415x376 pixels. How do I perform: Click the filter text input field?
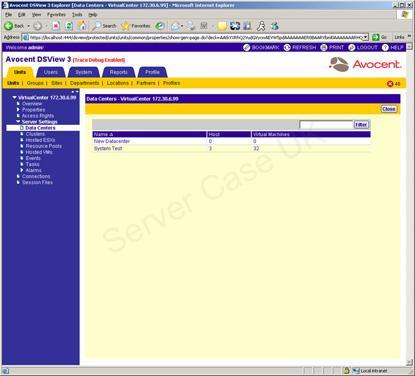click(x=326, y=125)
